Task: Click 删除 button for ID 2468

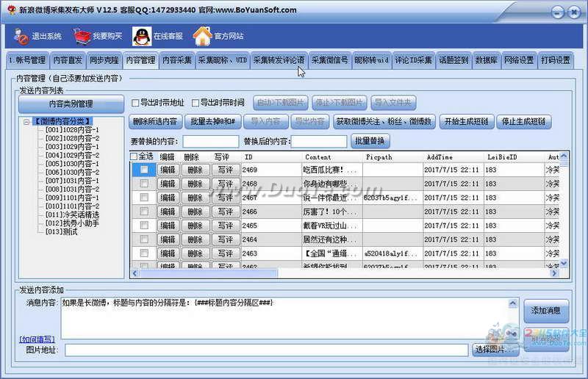Action: (196, 184)
